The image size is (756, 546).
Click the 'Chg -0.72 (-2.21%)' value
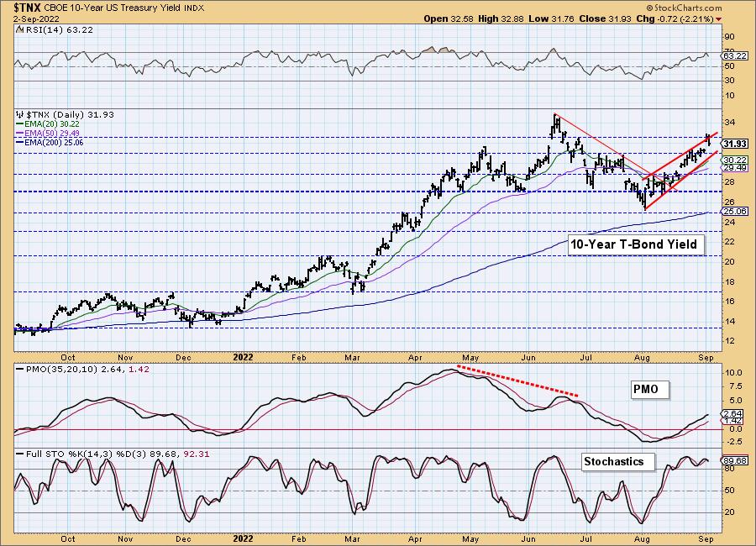(675, 18)
